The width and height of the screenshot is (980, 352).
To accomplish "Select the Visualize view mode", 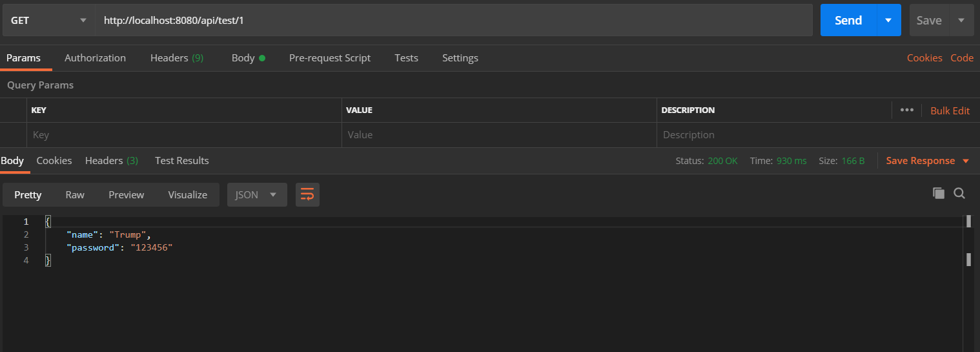I will pyautogui.click(x=188, y=194).
